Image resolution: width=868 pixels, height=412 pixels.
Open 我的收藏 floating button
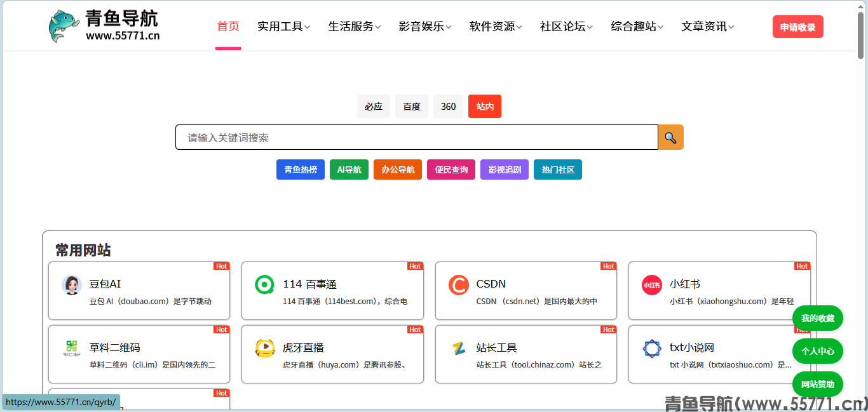coord(818,318)
